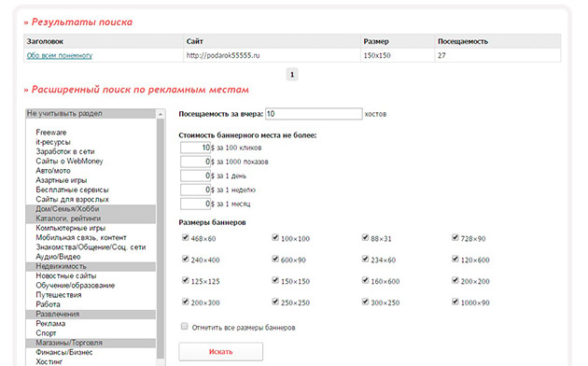The image size is (588, 366).
Task: Click the price per 1 месяц field
Action: (195, 204)
